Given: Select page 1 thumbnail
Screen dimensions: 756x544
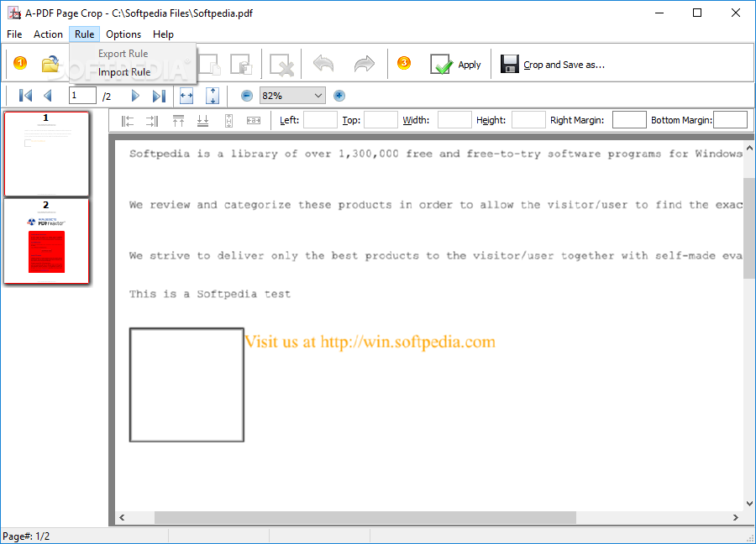Looking at the screenshot, I should point(47,154).
